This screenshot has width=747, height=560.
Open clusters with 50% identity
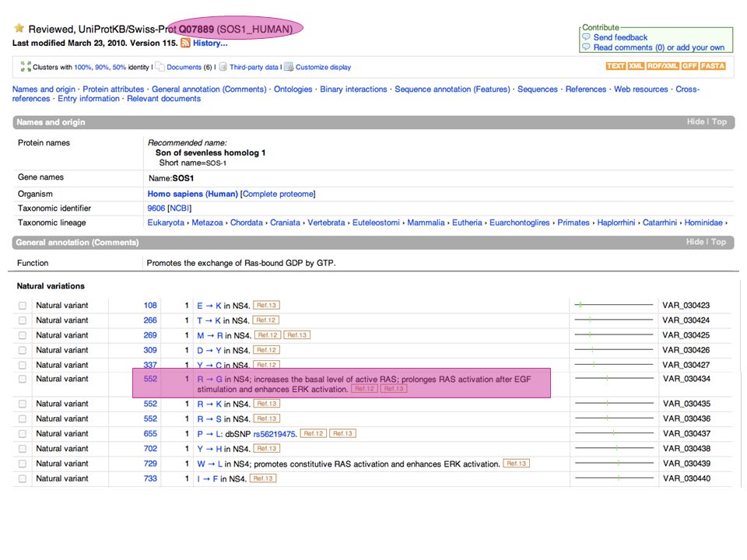(119, 67)
